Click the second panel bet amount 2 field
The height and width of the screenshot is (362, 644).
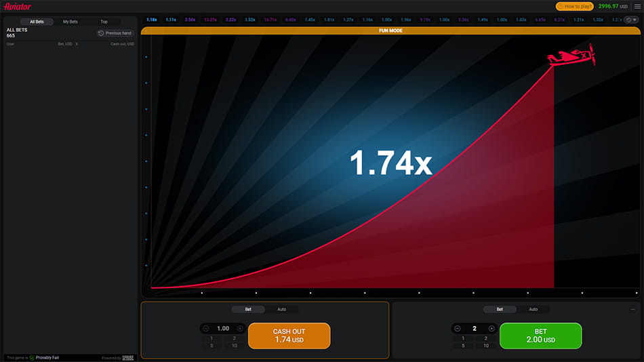(475, 328)
